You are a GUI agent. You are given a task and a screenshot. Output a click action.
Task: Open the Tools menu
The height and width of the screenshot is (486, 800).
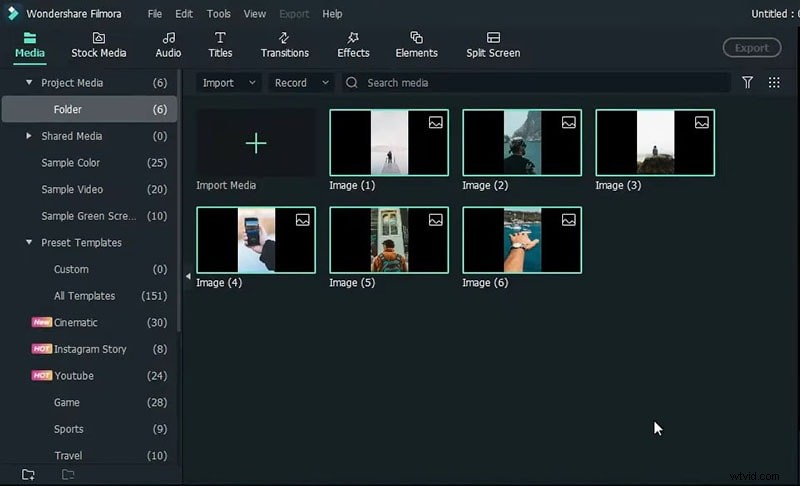pos(218,14)
